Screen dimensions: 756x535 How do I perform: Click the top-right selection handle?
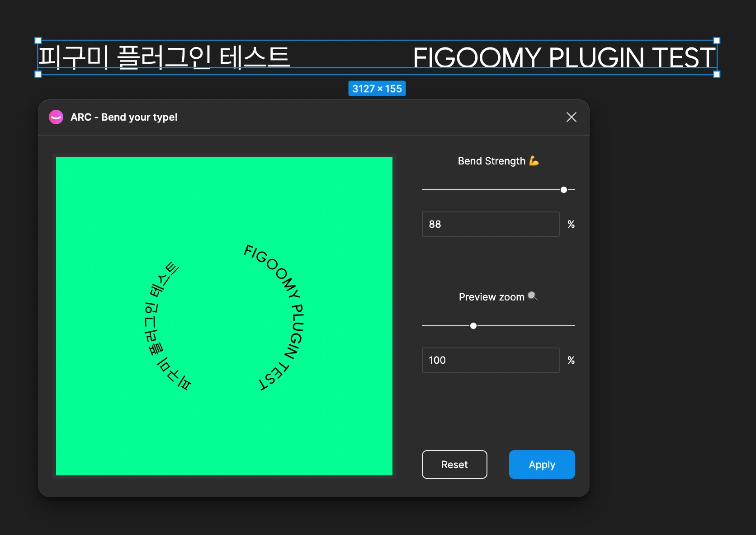point(717,41)
